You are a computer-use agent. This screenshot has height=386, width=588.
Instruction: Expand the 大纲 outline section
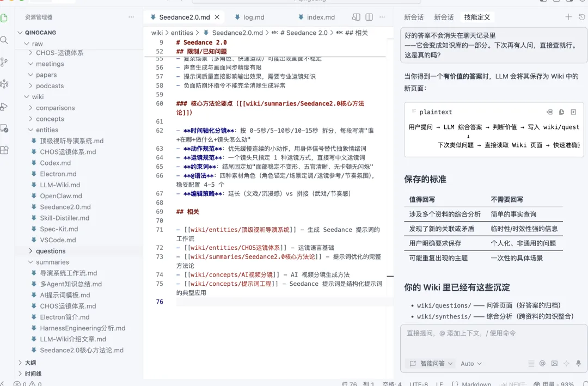click(30, 363)
